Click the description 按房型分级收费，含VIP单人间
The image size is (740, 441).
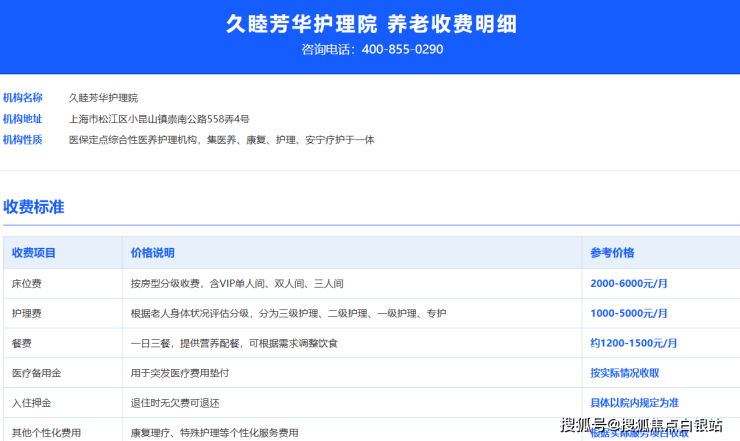[237, 284]
